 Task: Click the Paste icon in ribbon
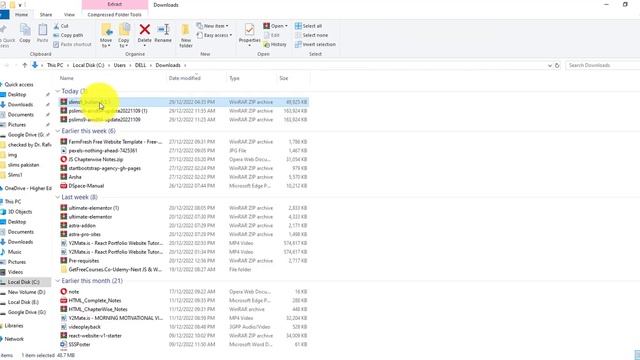click(x=42, y=33)
